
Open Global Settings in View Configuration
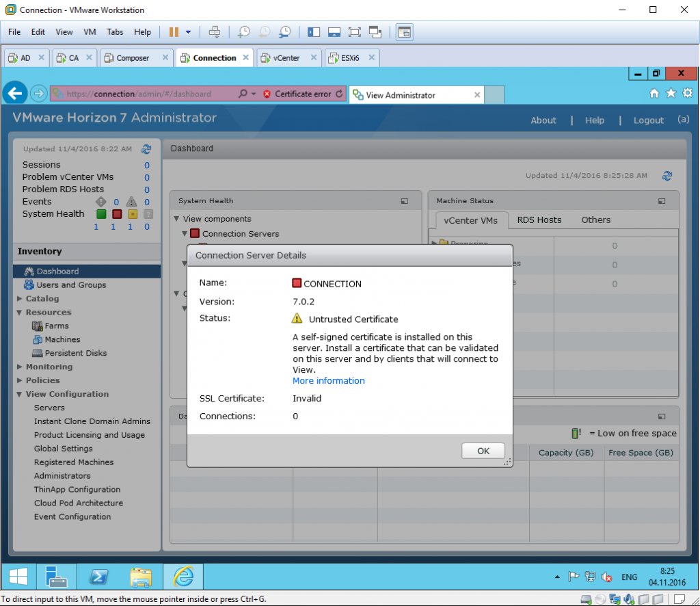coord(64,449)
